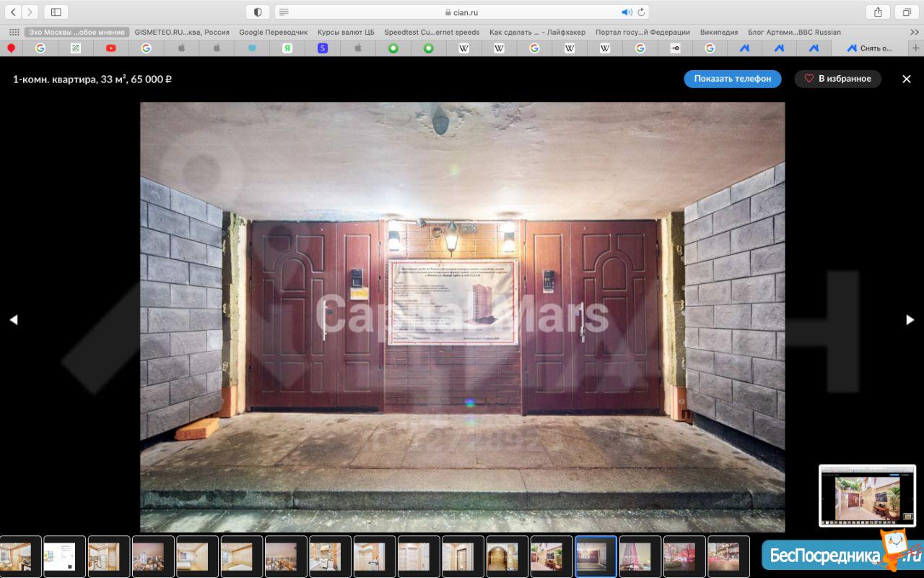Toggle the Safari sidebar
The height and width of the screenshot is (578, 924).
pos(56,12)
